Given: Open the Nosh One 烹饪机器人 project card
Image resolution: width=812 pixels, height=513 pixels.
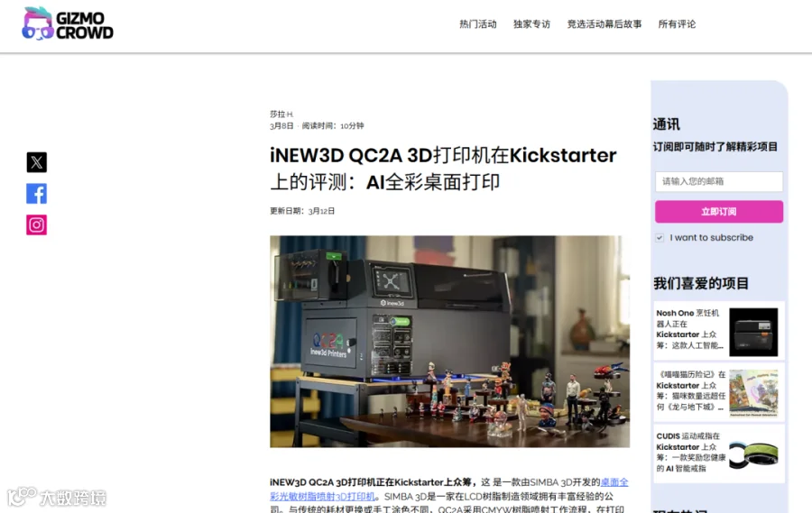Looking at the screenshot, I should 719,331.
